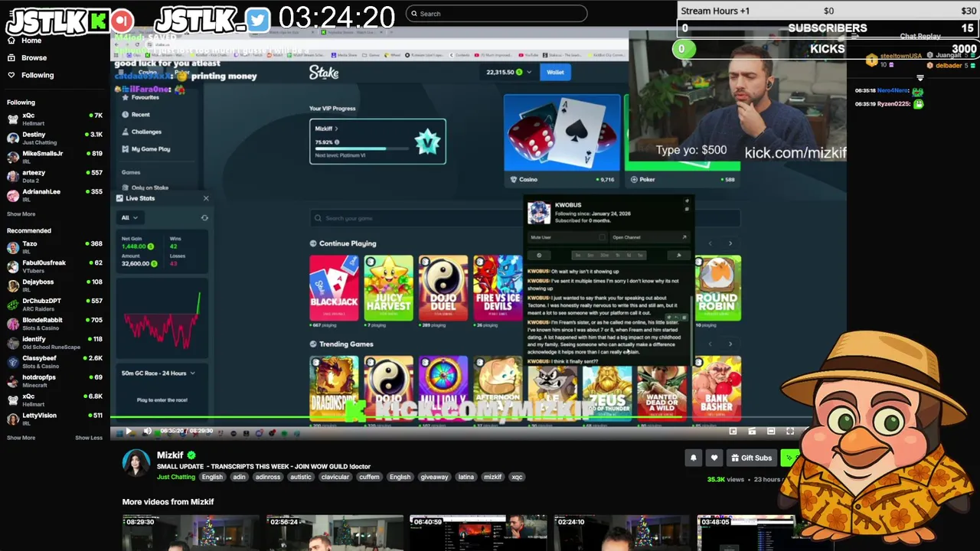Click the Gift Subs button
The height and width of the screenshot is (551, 980).
pos(751,458)
